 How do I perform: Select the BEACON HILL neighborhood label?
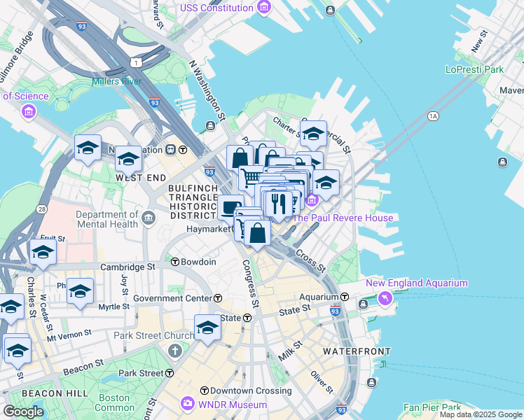(55, 393)
